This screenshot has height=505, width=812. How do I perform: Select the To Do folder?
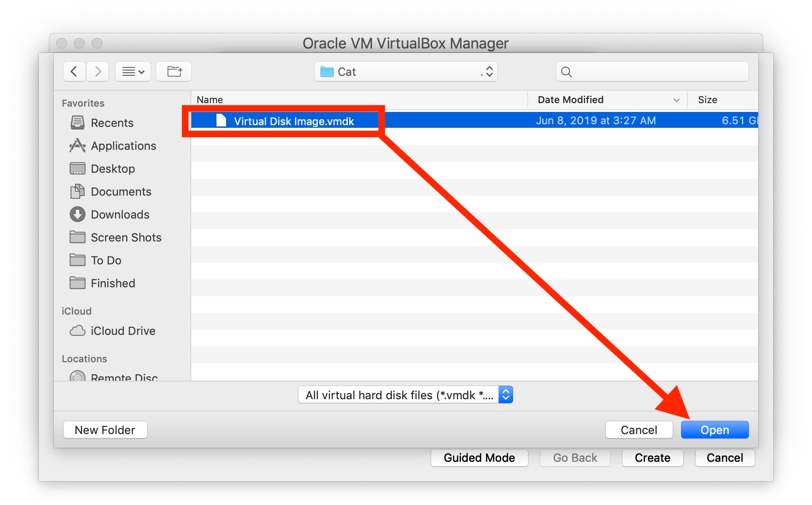tap(106, 260)
